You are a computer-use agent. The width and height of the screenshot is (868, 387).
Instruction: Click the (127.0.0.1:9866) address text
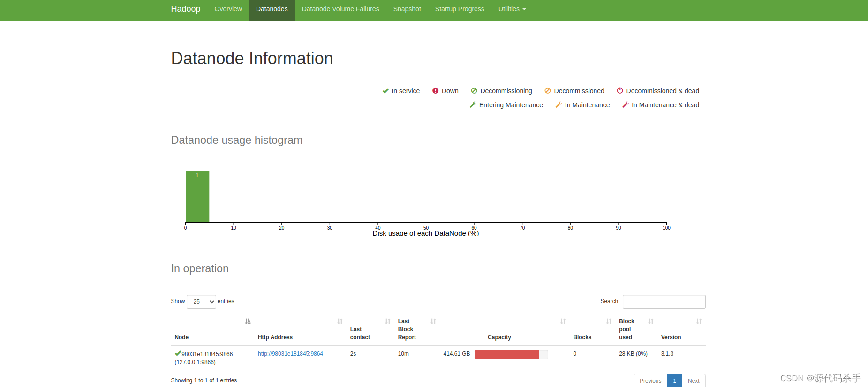[195, 362]
